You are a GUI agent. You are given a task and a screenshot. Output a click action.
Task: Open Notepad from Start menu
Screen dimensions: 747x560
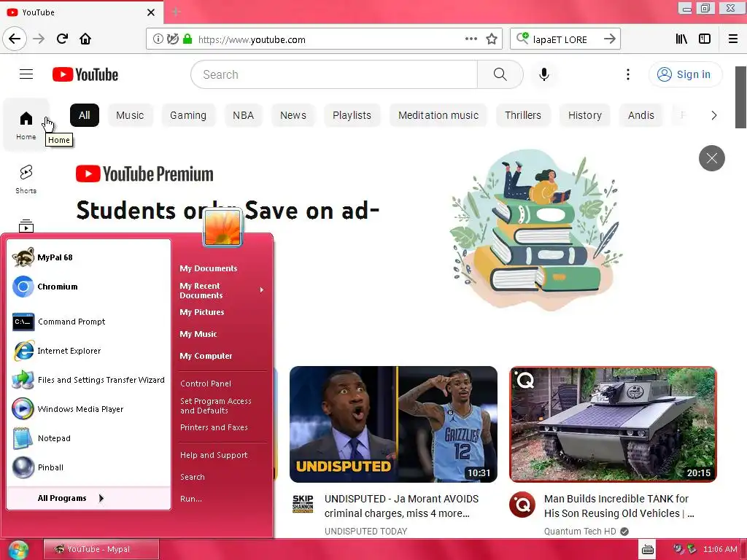pyautogui.click(x=89, y=438)
